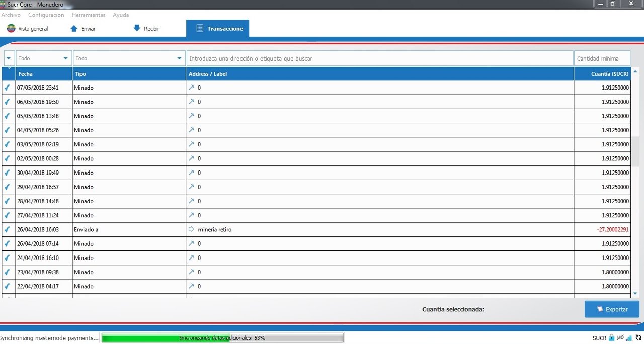
Task: Click the crossed-out HD wallet status icon
Action: point(620,337)
